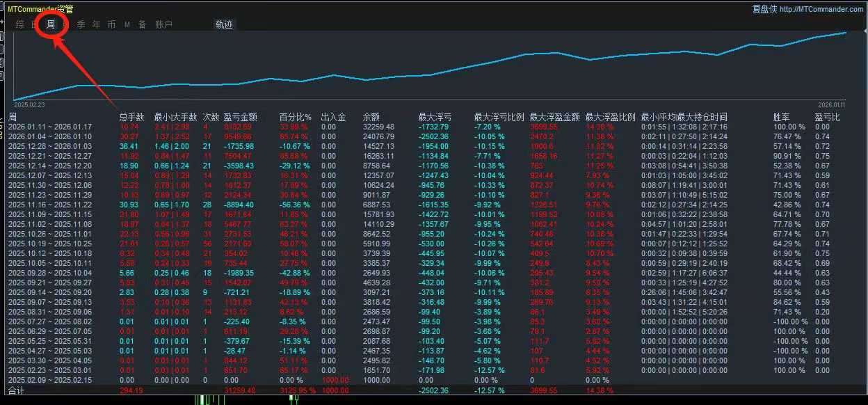
Task: Click the equity curve line chart
Action: (x=430, y=67)
